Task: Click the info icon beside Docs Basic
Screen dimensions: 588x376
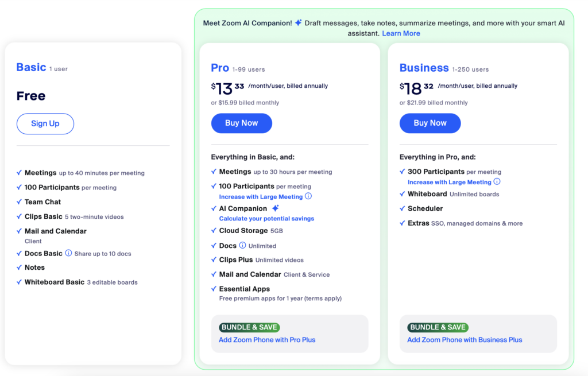Action: (x=68, y=253)
